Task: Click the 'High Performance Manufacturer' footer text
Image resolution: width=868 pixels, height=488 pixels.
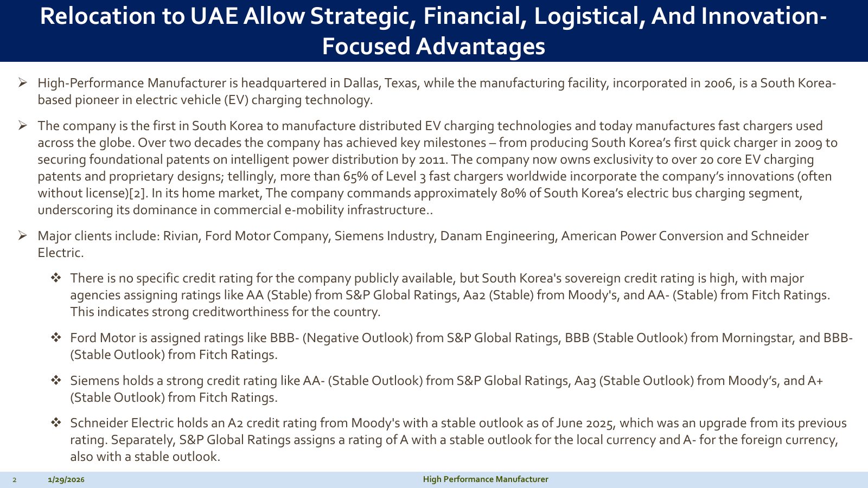Action: [x=486, y=479]
